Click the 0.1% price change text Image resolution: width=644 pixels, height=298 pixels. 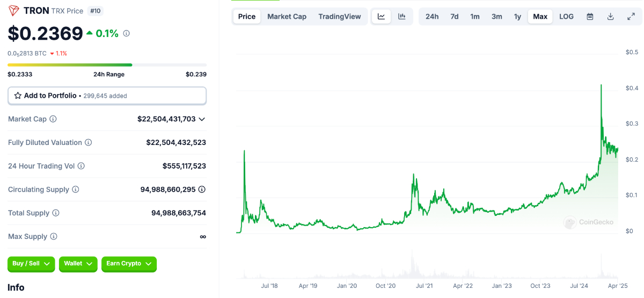point(107,33)
